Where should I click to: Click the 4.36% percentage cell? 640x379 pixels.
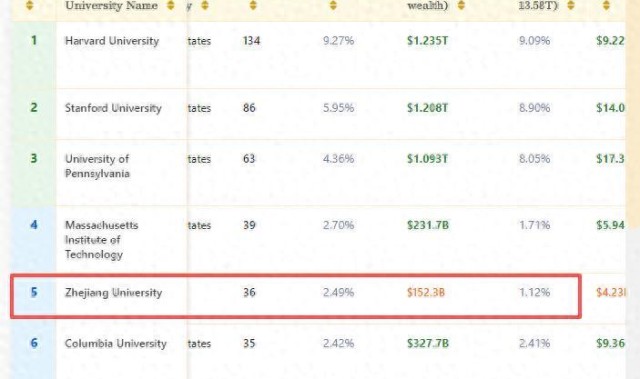coord(338,159)
